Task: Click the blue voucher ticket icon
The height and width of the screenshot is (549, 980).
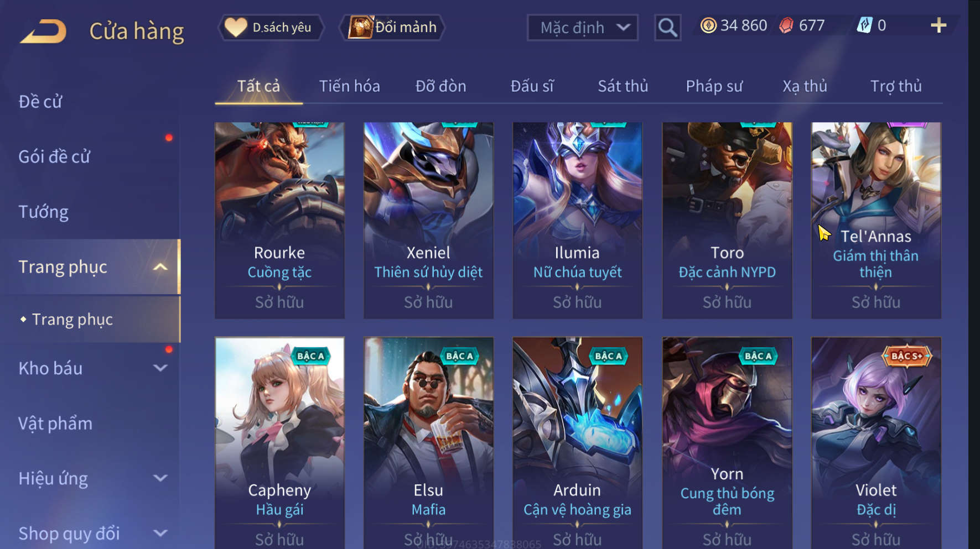Action: 865,25
